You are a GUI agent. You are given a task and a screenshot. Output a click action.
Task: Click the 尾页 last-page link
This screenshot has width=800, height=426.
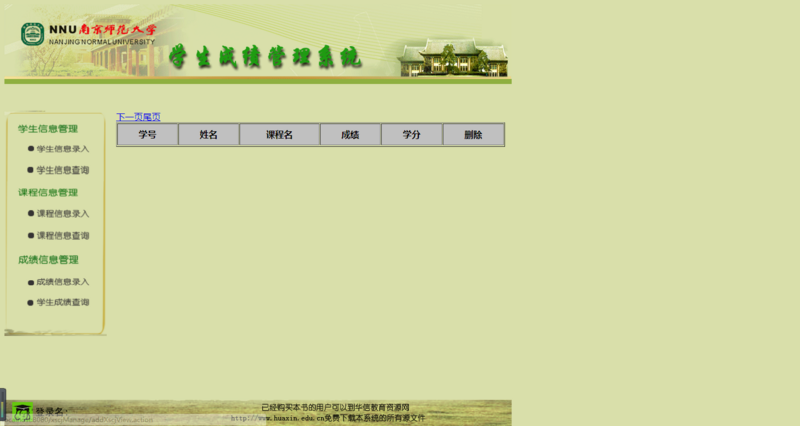[x=152, y=117]
